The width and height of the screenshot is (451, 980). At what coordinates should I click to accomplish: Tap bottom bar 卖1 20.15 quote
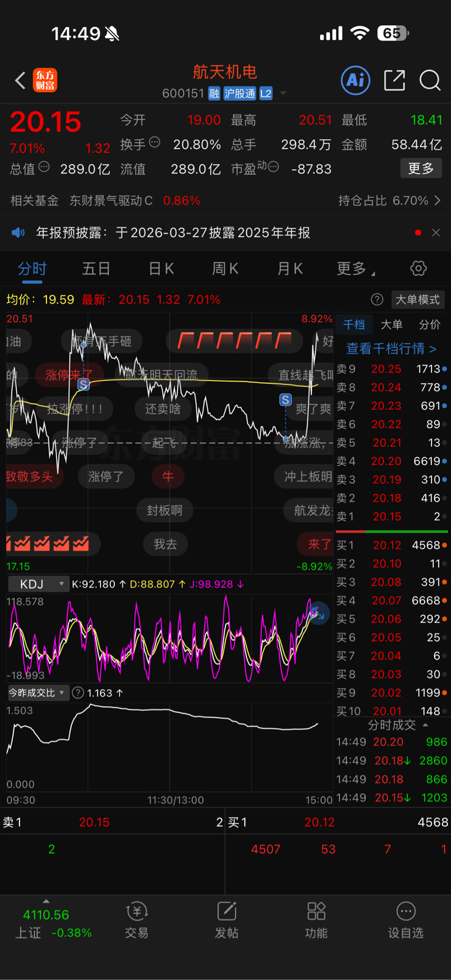coord(113,822)
